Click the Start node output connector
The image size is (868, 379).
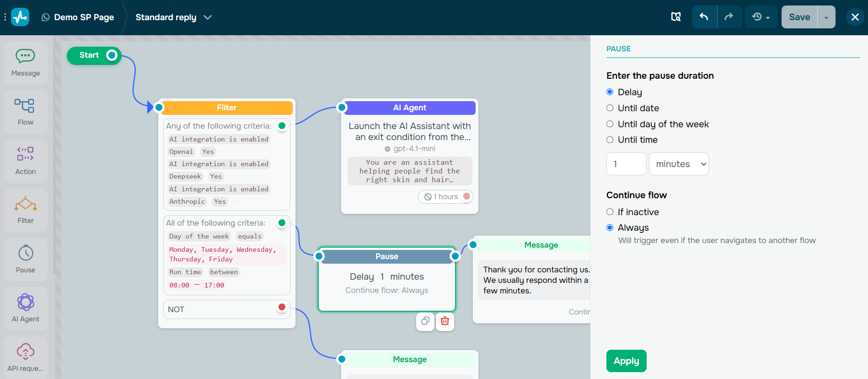coord(112,55)
